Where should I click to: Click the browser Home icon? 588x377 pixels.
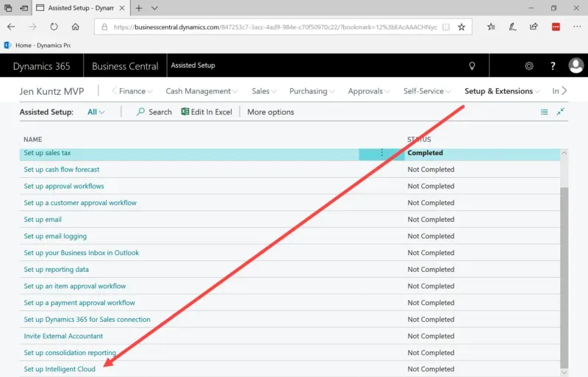75,26
